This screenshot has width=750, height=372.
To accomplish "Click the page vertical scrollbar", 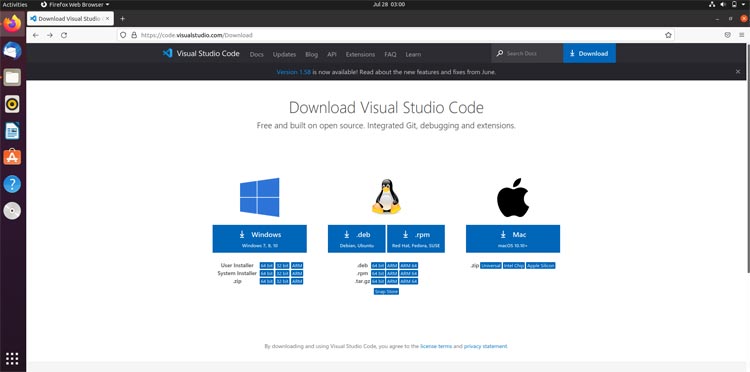I will (x=748, y=158).
